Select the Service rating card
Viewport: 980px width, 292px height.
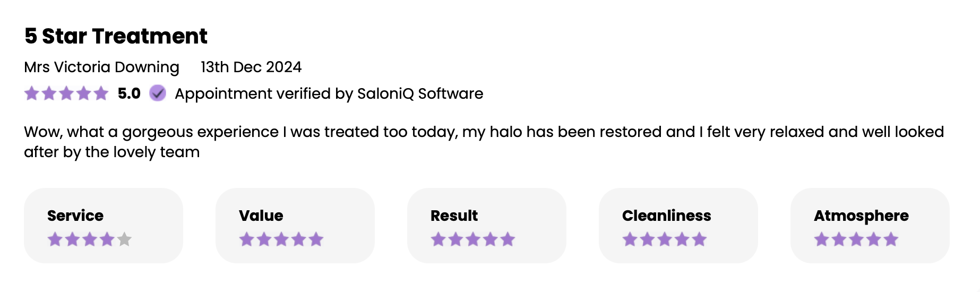(104, 226)
